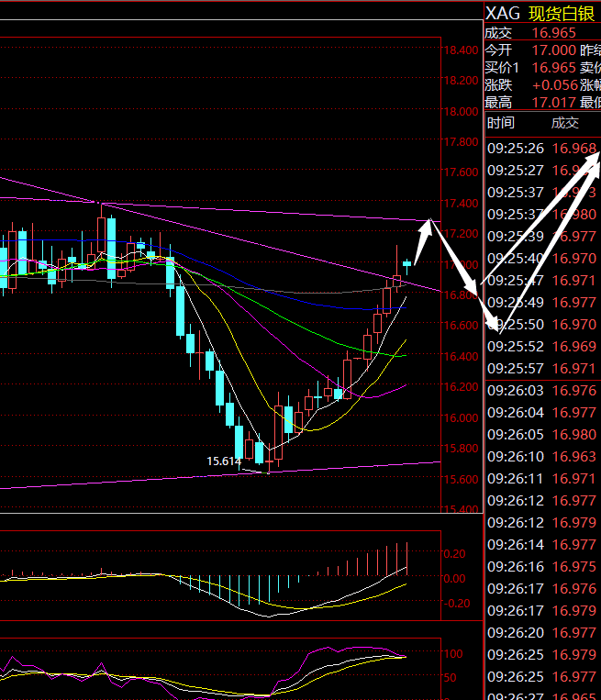Click the 16.400 price axis label

tap(461, 356)
